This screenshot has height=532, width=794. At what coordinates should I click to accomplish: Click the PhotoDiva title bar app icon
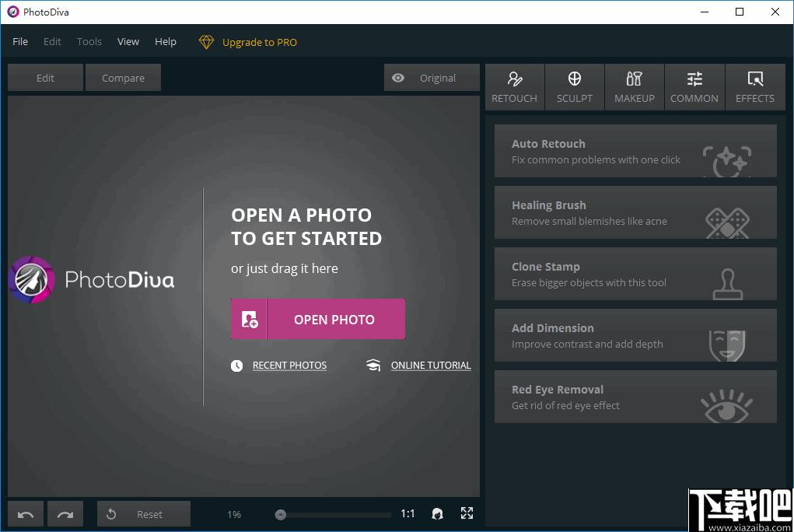(13, 12)
